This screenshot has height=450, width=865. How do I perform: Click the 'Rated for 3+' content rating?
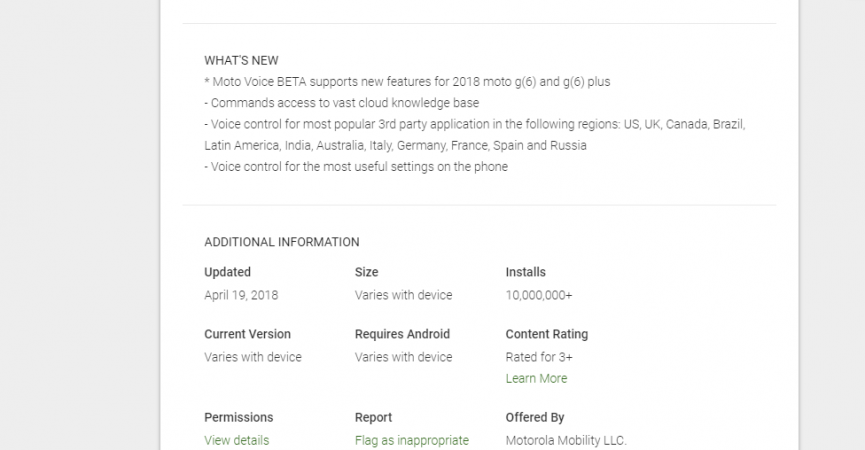(539, 357)
